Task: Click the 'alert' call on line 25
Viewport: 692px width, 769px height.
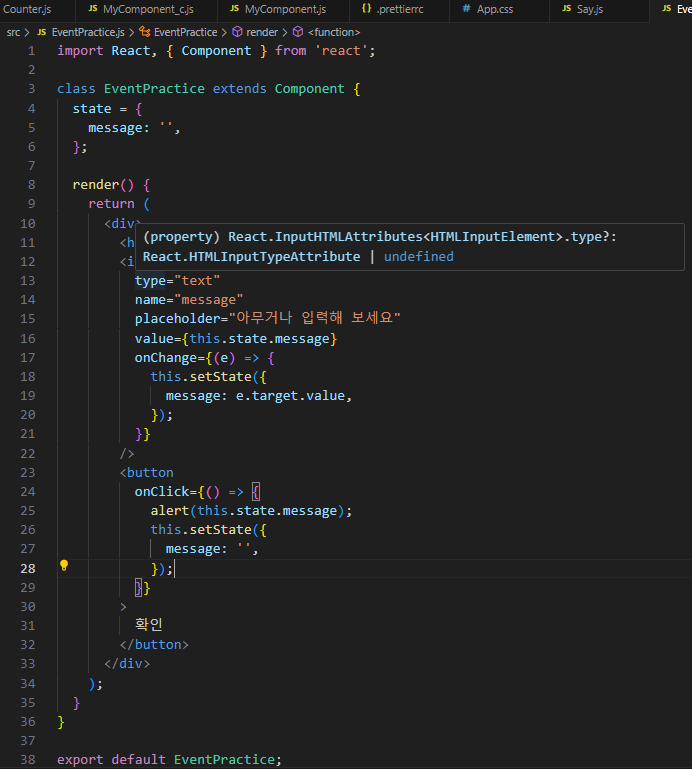Action: (170, 511)
